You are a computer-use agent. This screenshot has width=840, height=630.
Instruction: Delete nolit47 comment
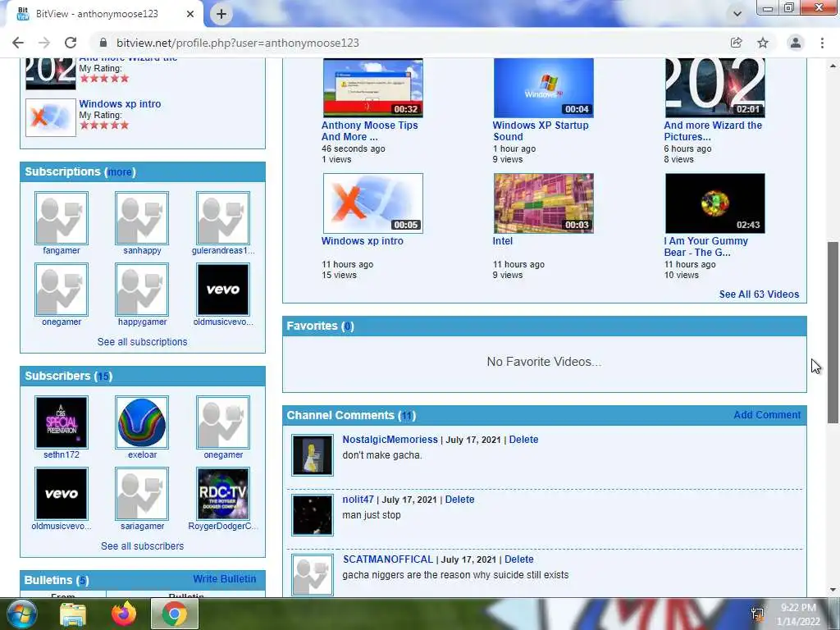point(459,500)
